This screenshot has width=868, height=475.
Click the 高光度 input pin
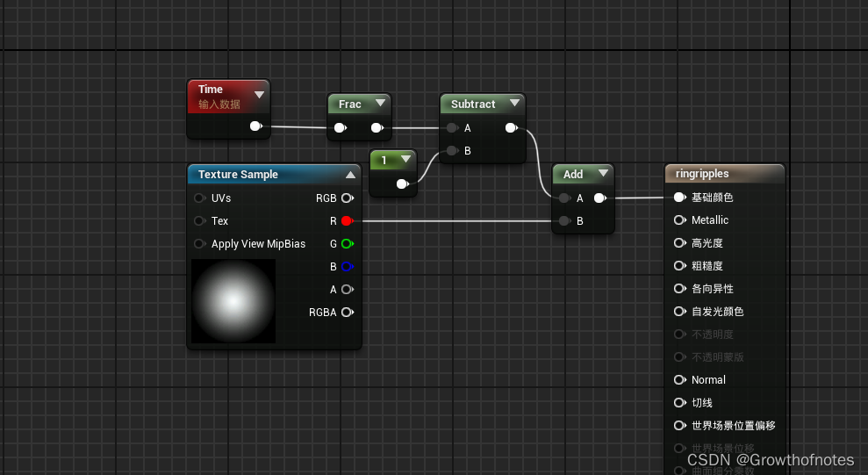click(x=680, y=243)
